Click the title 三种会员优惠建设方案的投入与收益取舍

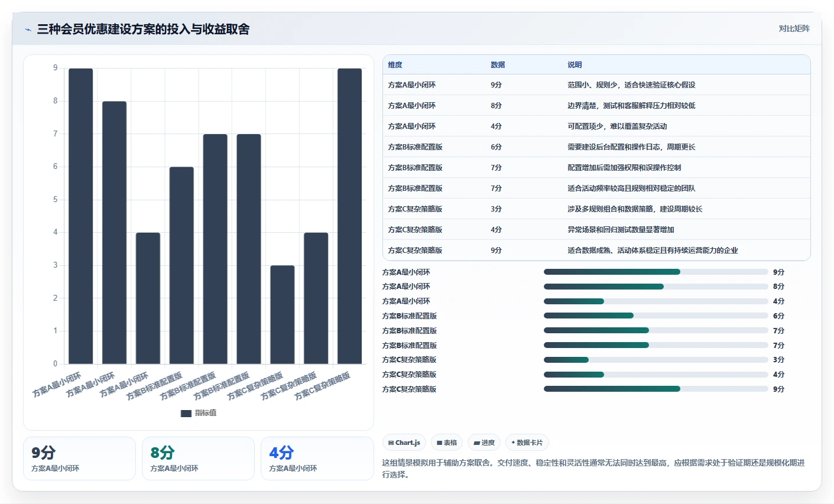click(x=143, y=29)
